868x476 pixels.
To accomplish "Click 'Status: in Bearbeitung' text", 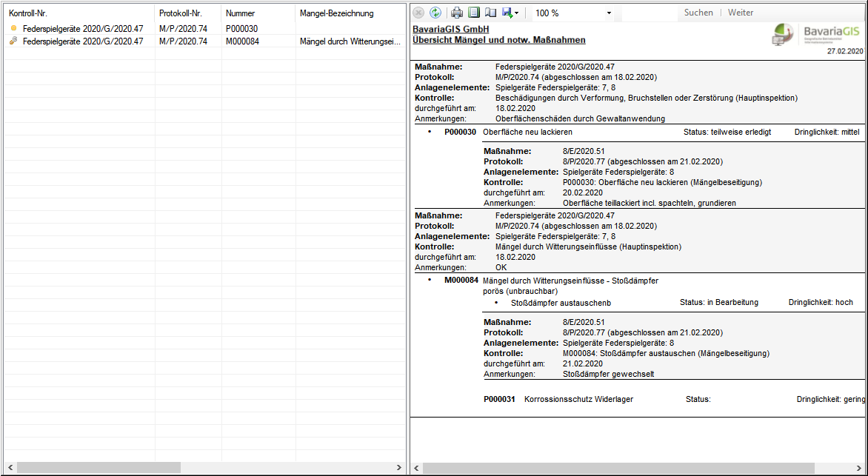I will [x=719, y=302].
